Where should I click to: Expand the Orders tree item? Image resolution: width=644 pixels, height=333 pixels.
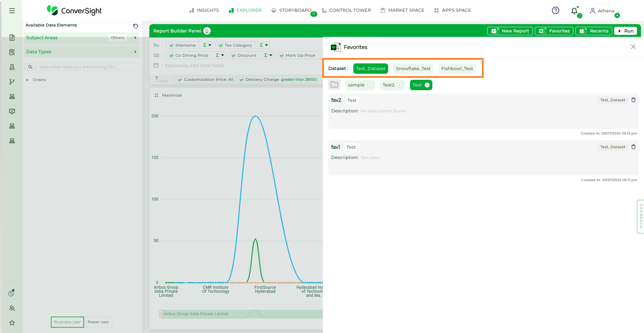pyautogui.click(x=27, y=80)
